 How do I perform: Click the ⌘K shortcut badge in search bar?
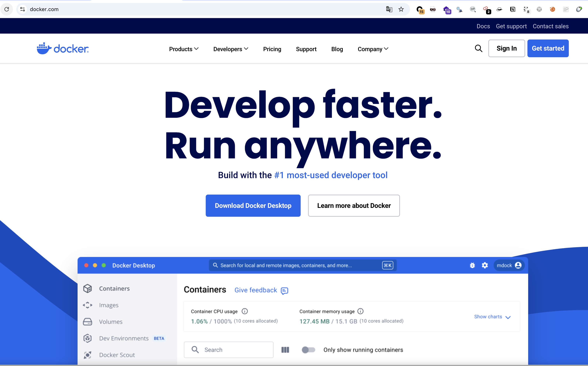click(387, 265)
